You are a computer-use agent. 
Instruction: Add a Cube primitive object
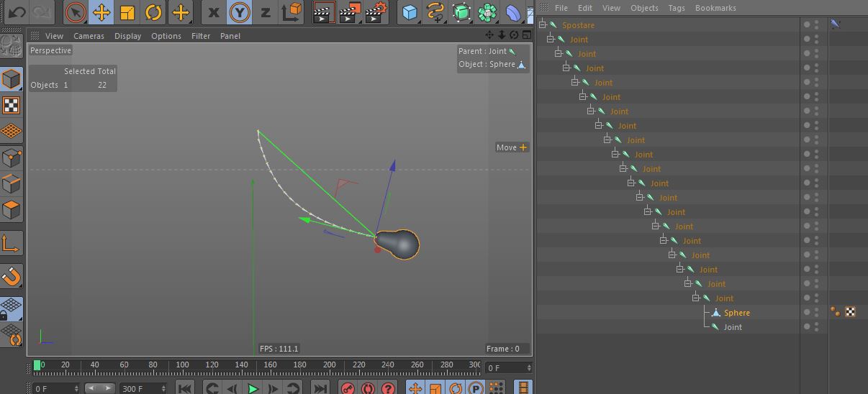tap(410, 12)
